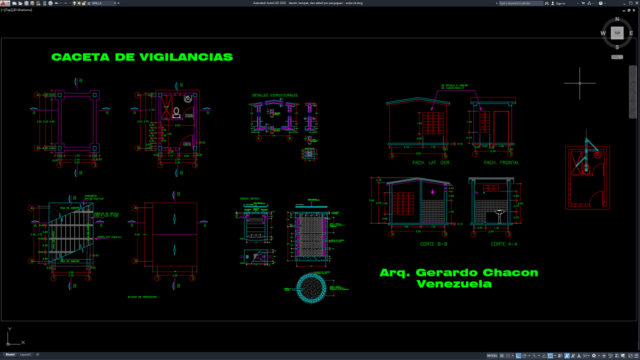Toggle object snap tracking status icon

[x=544, y=356]
